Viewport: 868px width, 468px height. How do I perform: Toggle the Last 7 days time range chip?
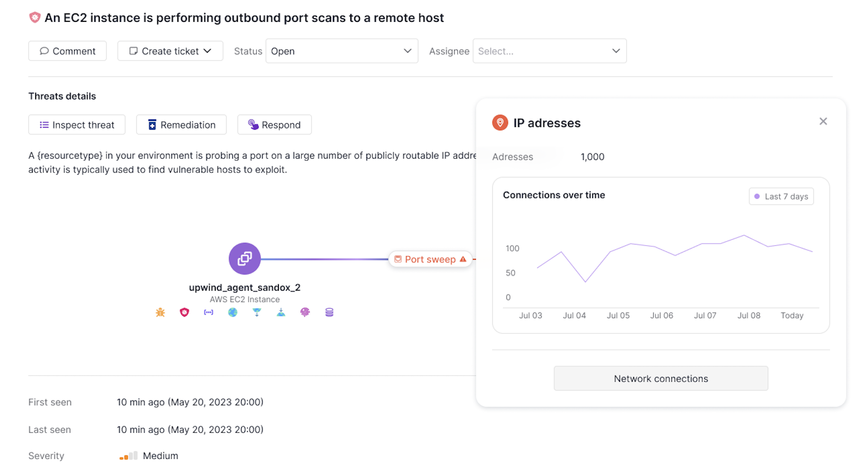pos(781,196)
